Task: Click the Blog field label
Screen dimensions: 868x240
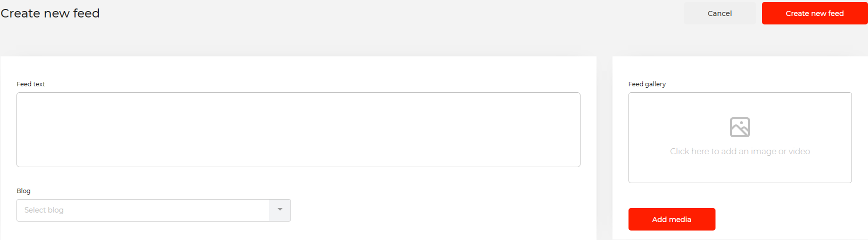Action: click(23, 191)
